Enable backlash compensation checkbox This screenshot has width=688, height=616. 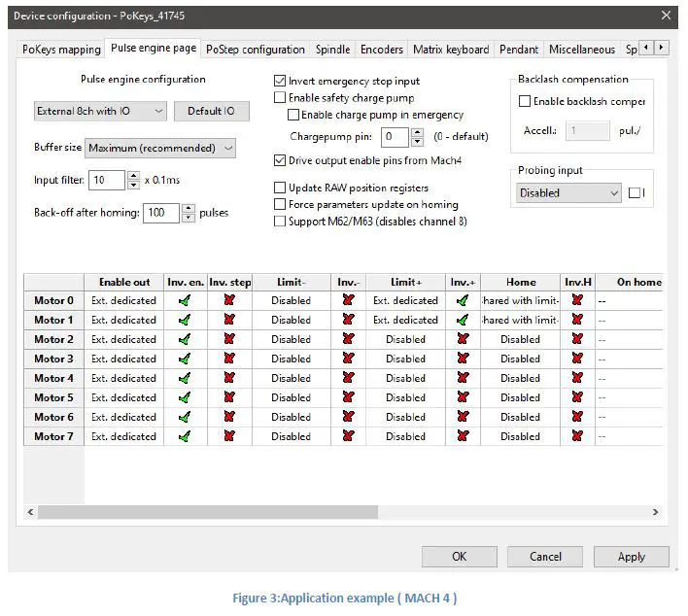pos(525,101)
